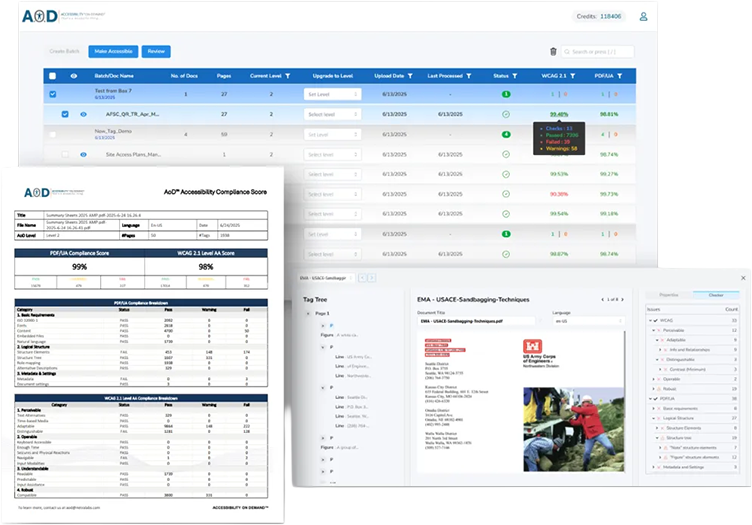Click the Status column filter icon

(x=518, y=76)
